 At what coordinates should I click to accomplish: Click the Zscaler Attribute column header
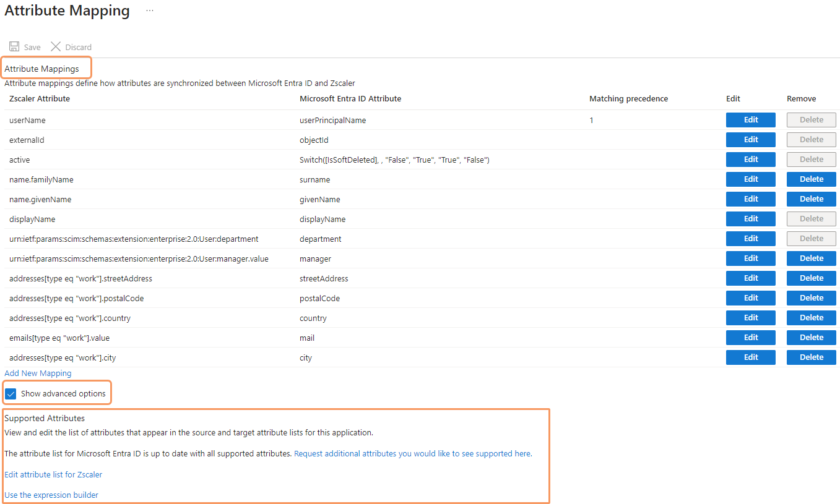point(40,99)
